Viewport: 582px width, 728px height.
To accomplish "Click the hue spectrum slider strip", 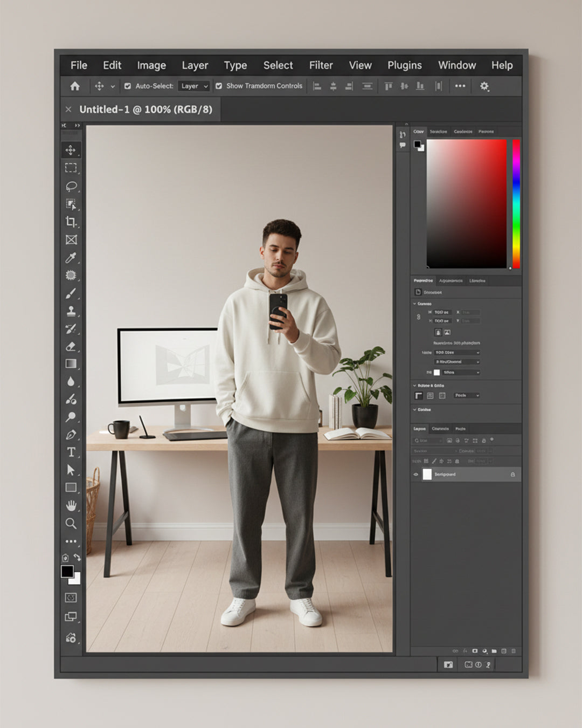I will pyautogui.click(x=516, y=204).
